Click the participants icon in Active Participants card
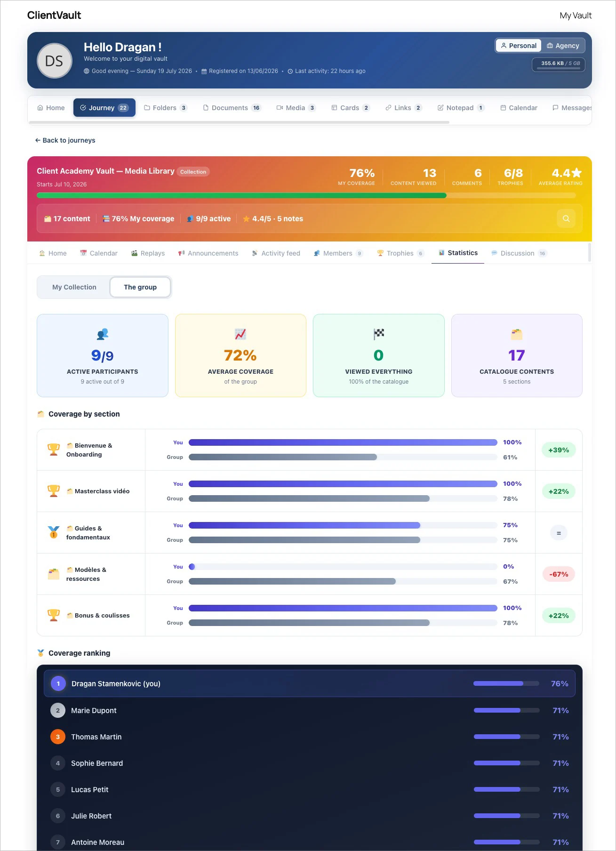This screenshot has width=616, height=851. pos(103,334)
